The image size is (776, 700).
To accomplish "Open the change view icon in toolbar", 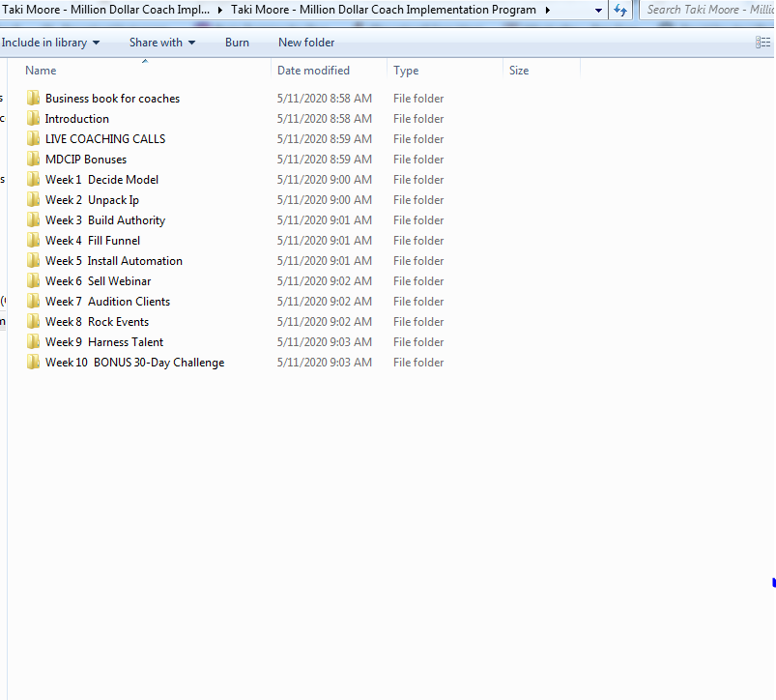I will [762, 43].
